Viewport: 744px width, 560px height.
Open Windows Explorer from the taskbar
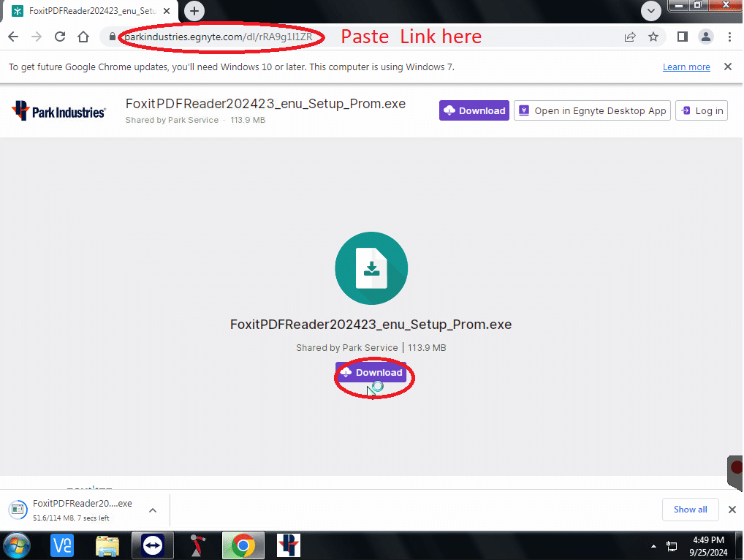[x=107, y=545]
